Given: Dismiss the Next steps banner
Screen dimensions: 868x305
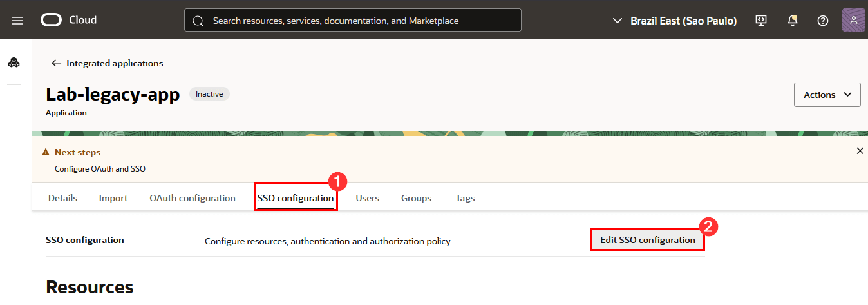Looking at the screenshot, I should tap(860, 151).
